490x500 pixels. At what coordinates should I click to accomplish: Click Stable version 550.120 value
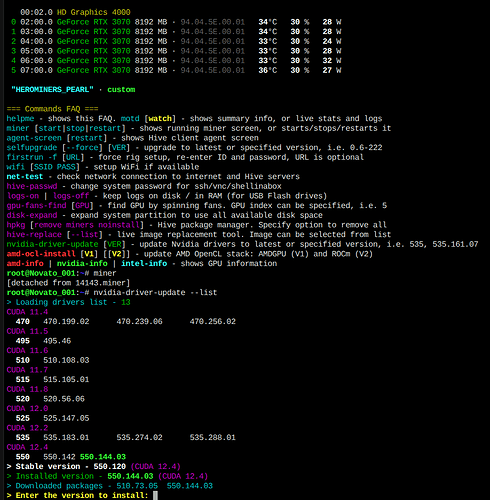(110, 466)
